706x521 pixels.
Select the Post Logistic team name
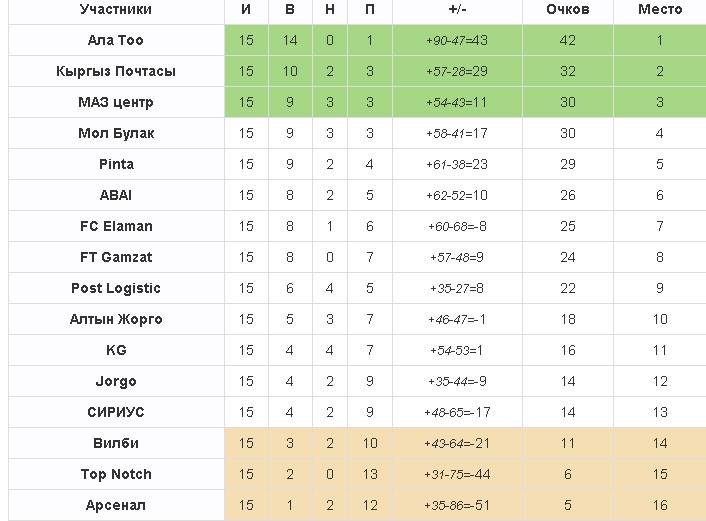coord(116,288)
